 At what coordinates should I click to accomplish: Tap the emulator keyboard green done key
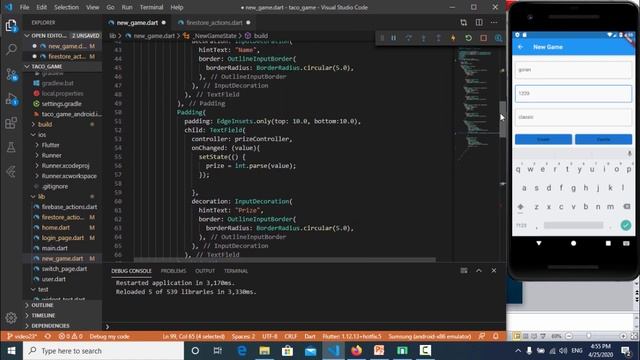(626, 225)
